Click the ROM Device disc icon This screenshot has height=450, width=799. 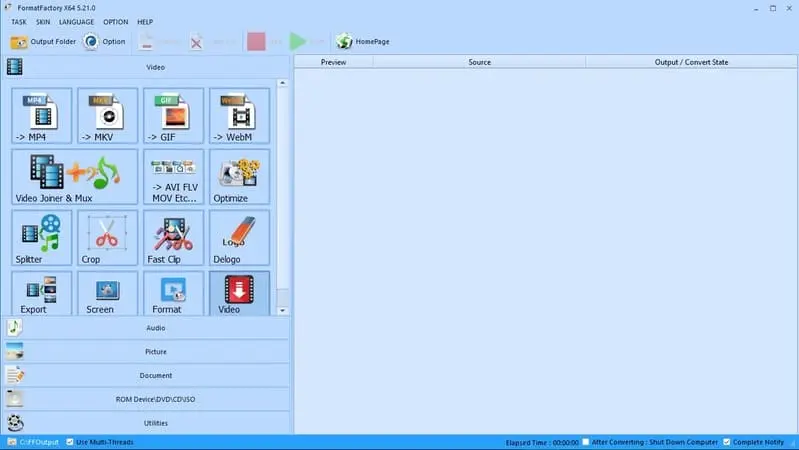(15, 399)
